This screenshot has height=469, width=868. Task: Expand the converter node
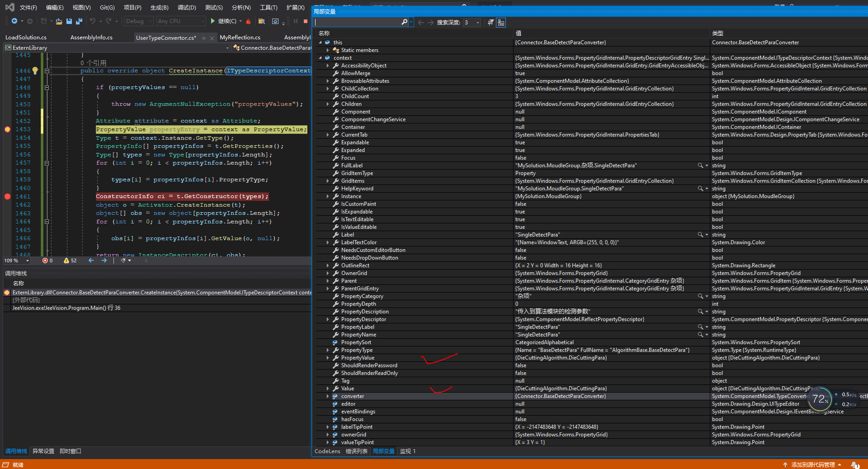click(x=328, y=396)
